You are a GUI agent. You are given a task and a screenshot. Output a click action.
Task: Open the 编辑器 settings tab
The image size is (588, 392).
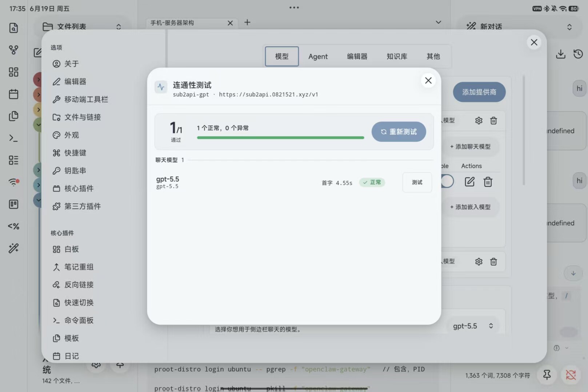coord(357,56)
